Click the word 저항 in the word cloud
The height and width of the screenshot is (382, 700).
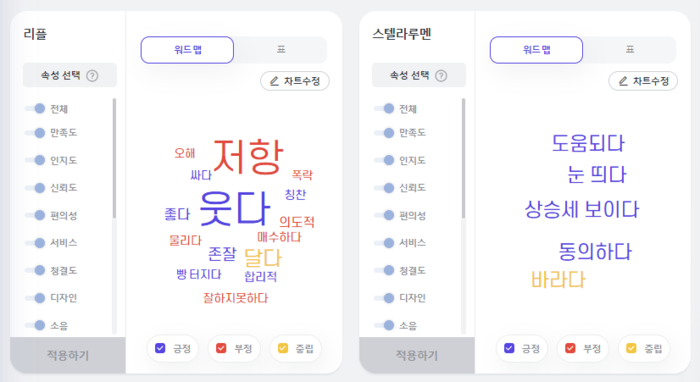click(248, 156)
